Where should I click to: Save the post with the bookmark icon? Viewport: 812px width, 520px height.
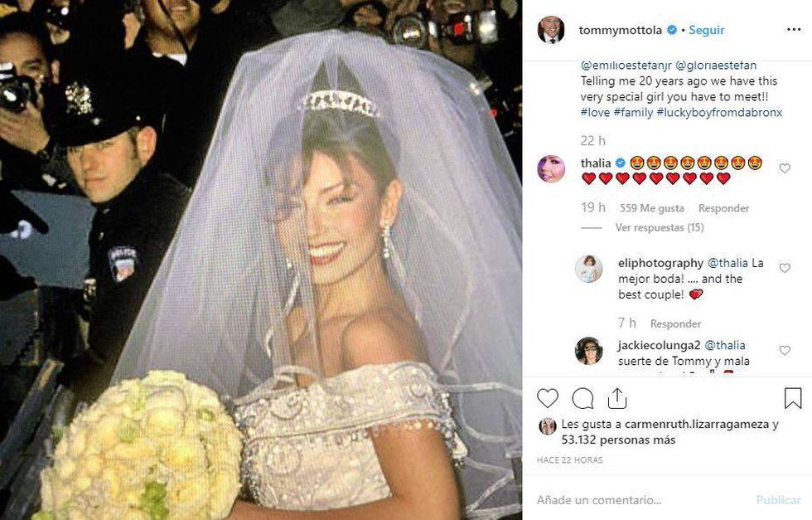click(793, 398)
